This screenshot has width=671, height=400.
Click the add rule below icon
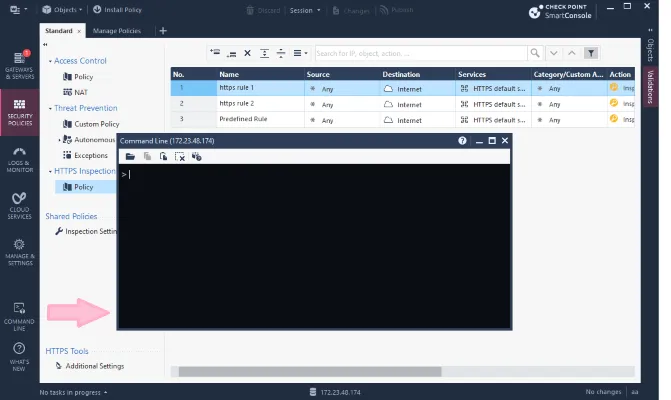tap(232, 53)
